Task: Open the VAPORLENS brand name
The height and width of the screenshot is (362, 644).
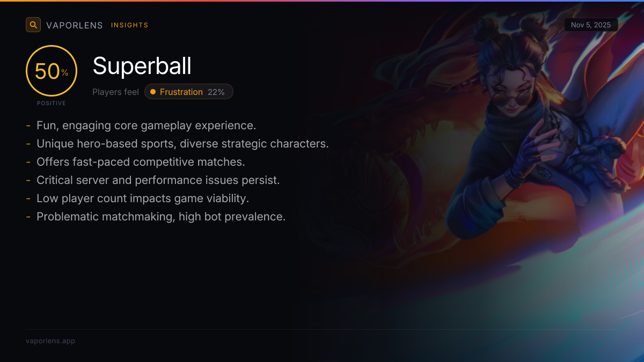Action: [x=75, y=25]
